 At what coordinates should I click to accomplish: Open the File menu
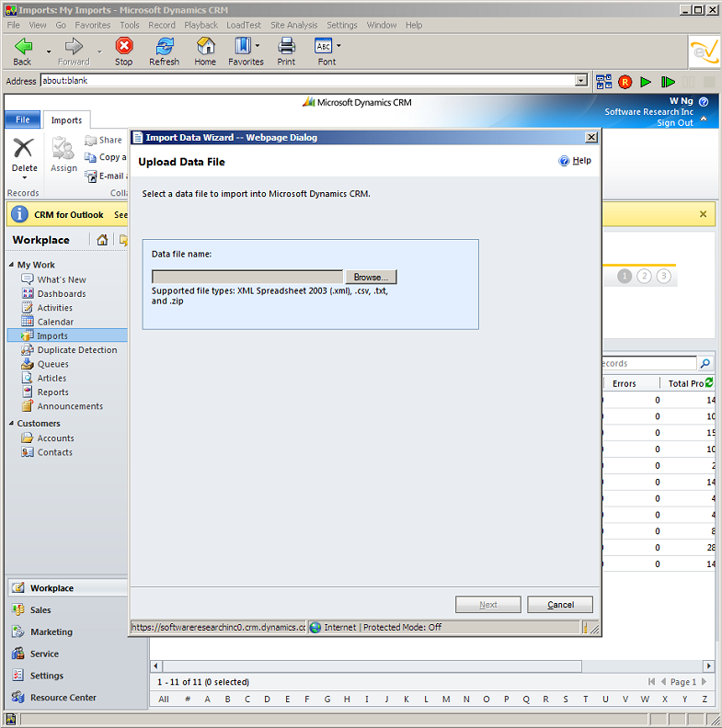(x=13, y=25)
